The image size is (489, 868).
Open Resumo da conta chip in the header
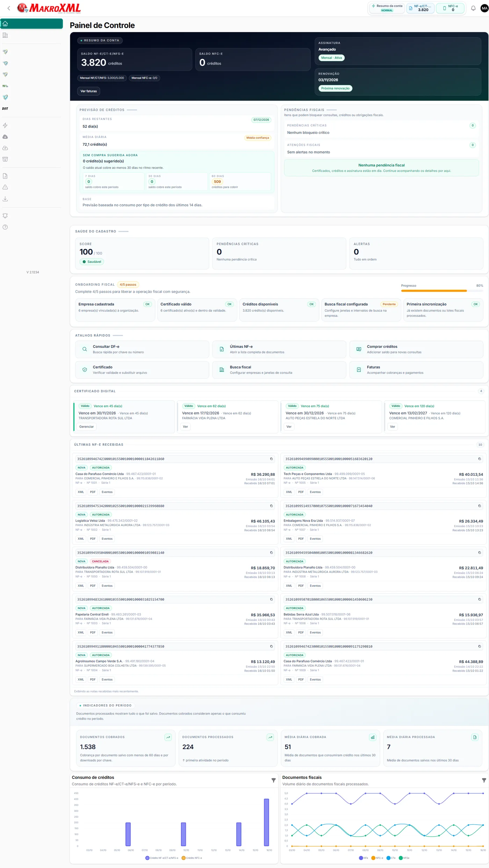click(387, 8)
